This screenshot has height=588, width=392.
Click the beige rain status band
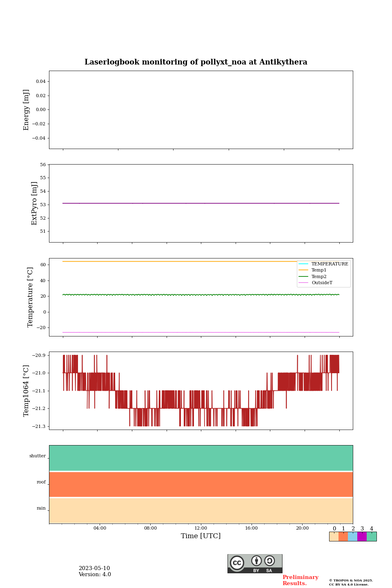(201, 510)
